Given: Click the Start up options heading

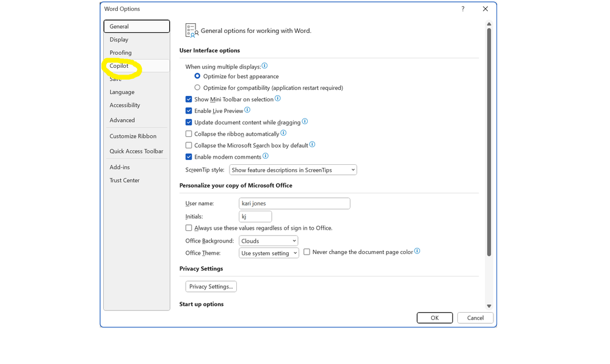Looking at the screenshot, I should click(x=202, y=304).
